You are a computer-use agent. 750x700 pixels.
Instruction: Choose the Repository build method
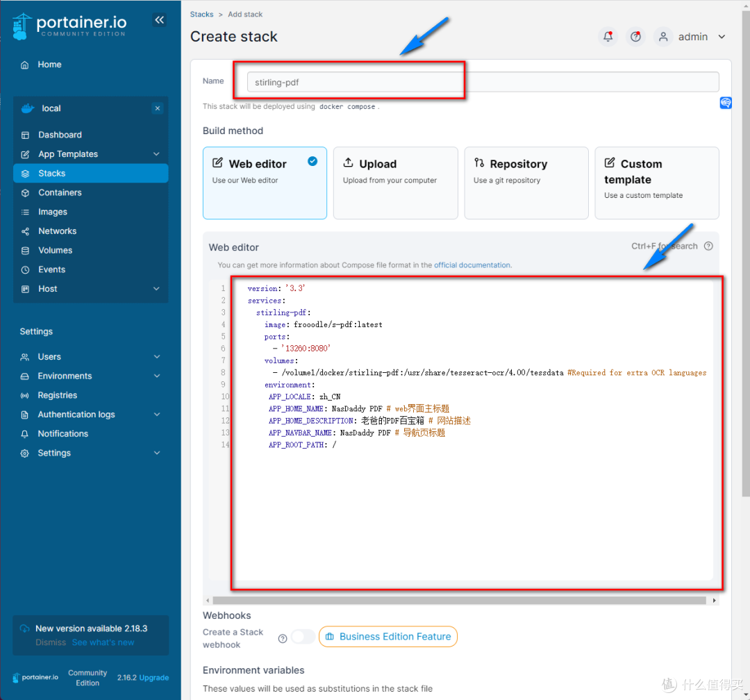[526, 183]
